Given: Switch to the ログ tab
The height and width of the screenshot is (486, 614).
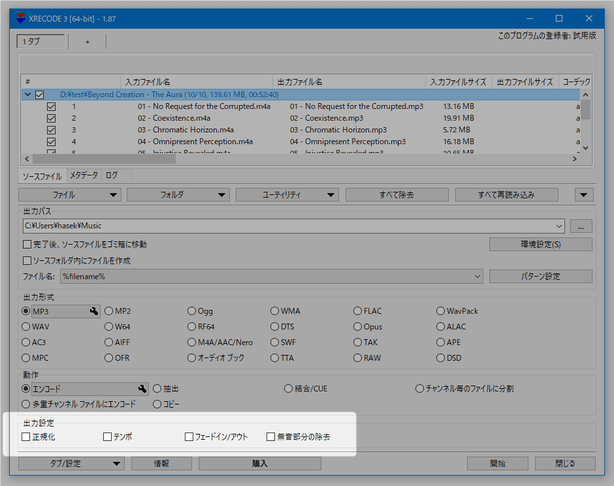Looking at the screenshot, I should pos(112,175).
